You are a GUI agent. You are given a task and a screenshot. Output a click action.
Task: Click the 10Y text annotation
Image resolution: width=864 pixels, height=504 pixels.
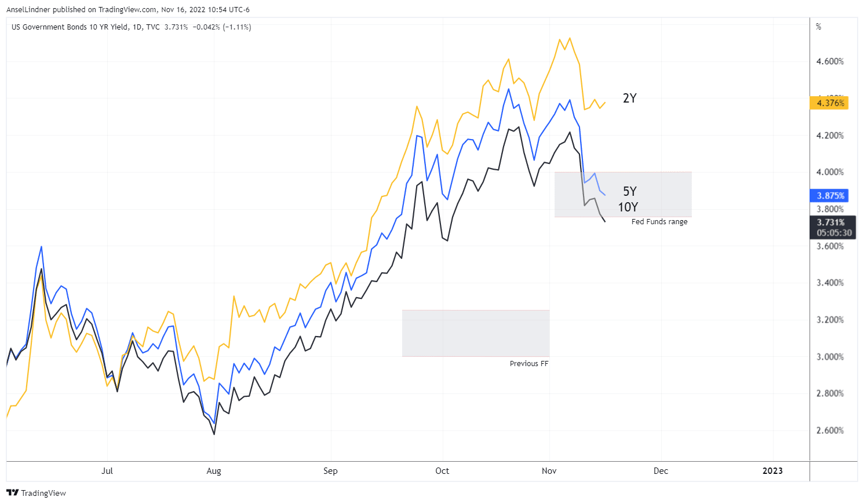tap(628, 207)
